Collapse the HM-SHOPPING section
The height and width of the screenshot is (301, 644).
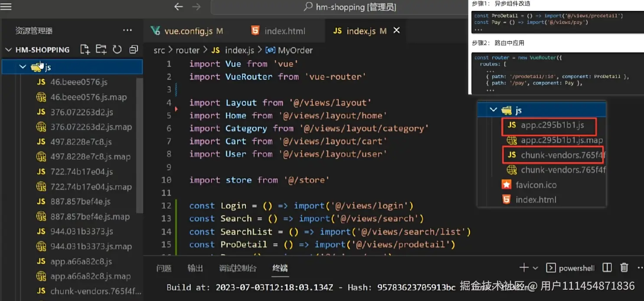8,50
